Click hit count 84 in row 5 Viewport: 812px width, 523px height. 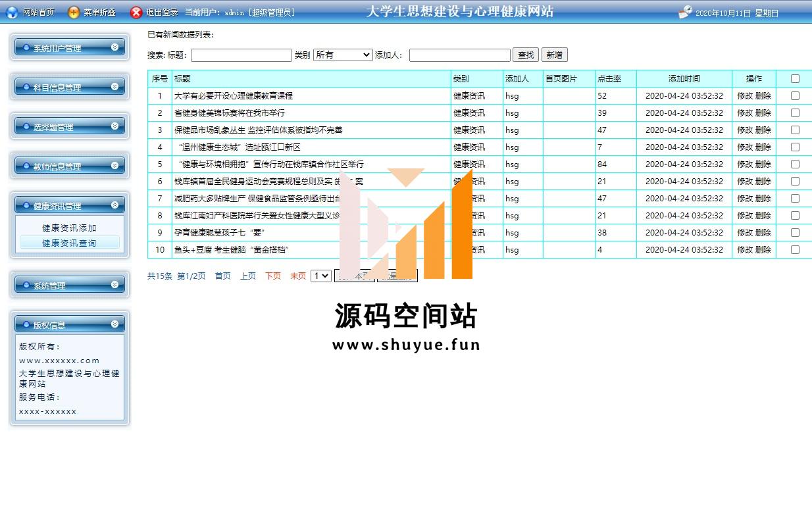tap(602, 164)
